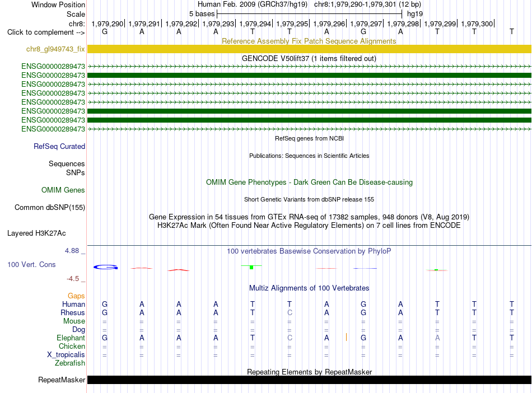Open 'Multiz Alignments of 100 Vertebrates' title

tap(309, 288)
